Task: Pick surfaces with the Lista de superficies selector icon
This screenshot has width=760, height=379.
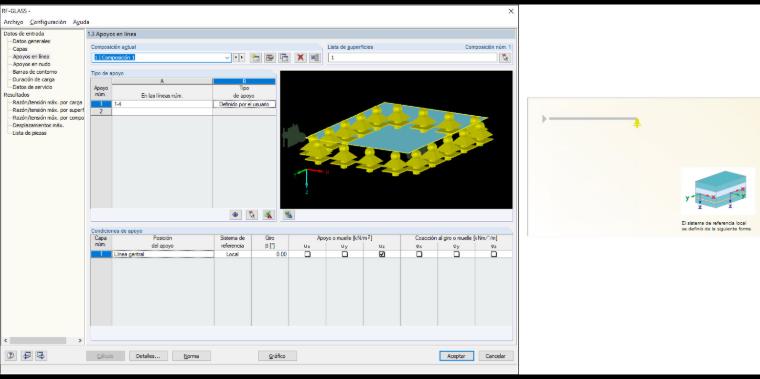Action: click(505, 58)
